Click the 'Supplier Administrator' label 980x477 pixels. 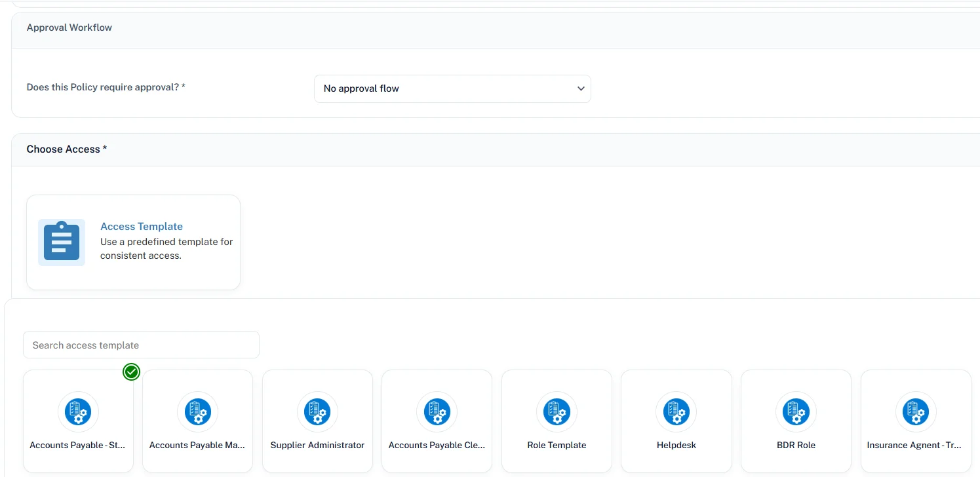(317, 445)
